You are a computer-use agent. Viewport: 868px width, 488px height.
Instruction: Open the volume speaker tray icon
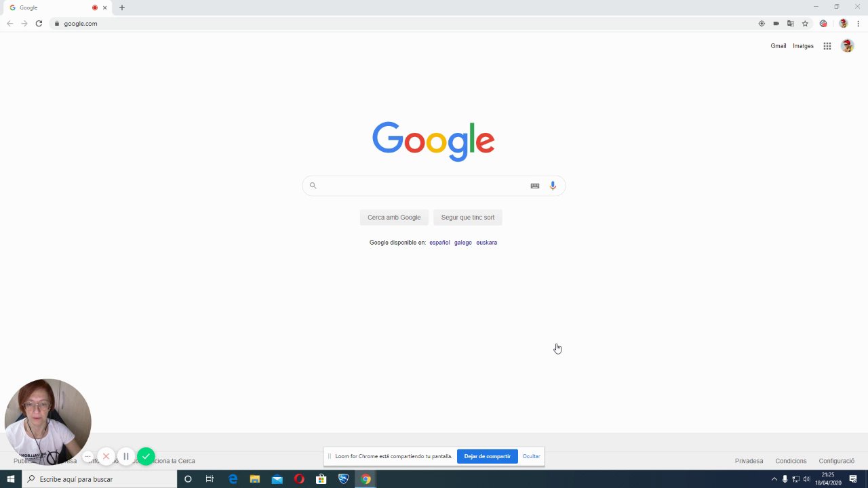[806, 479]
